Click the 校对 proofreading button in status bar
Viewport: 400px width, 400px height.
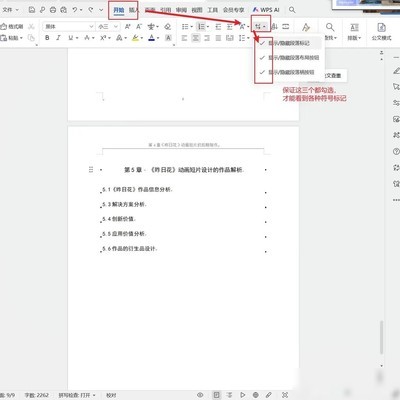point(111,395)
